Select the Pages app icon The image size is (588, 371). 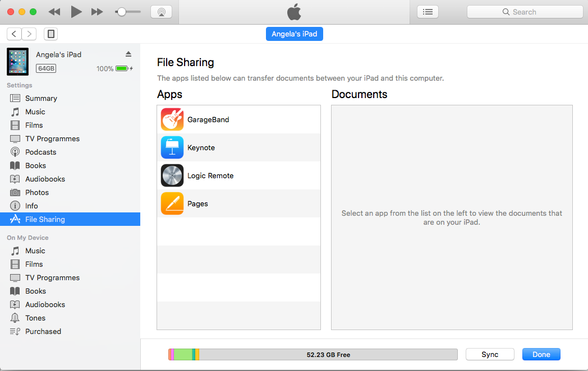pos(172,203)
